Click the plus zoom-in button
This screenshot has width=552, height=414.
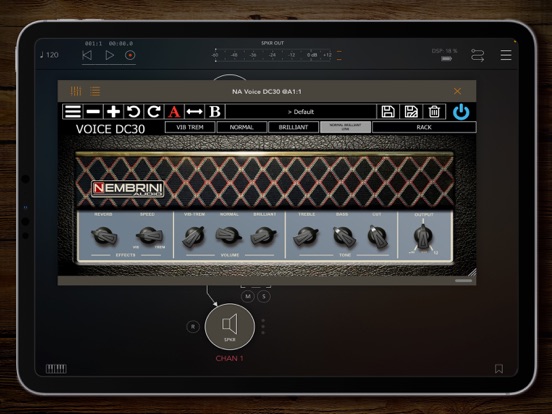(x=113, y=112)
